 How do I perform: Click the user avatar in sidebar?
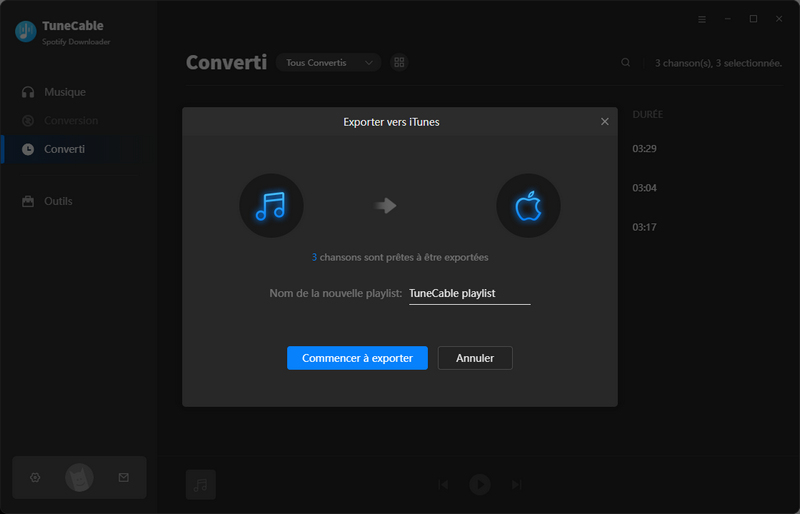[79, 477]
